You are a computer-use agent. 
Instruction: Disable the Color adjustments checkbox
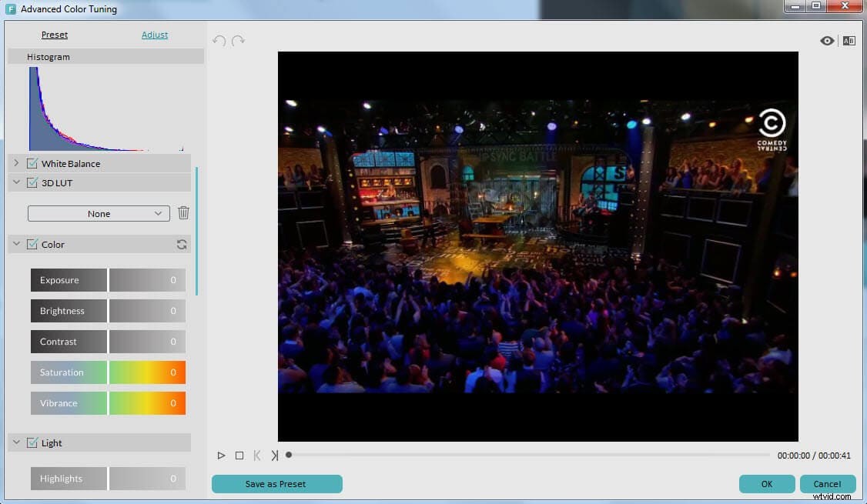(32, 244)
